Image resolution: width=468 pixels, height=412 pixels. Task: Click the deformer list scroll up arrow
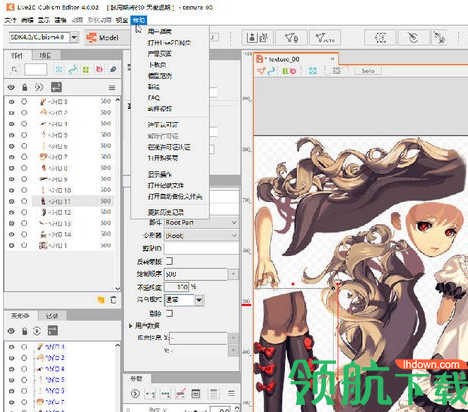coord(117,345)
